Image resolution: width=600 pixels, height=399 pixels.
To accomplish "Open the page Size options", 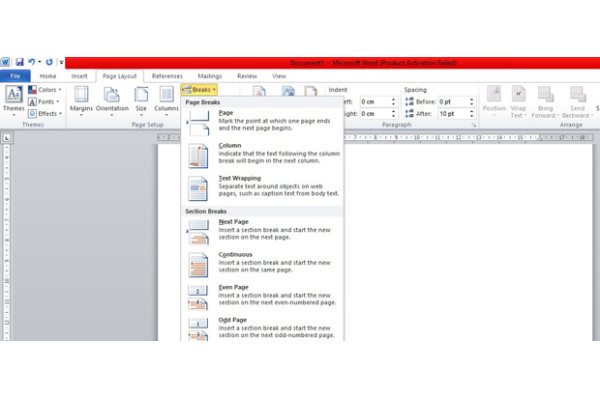I will pos(141,101).
